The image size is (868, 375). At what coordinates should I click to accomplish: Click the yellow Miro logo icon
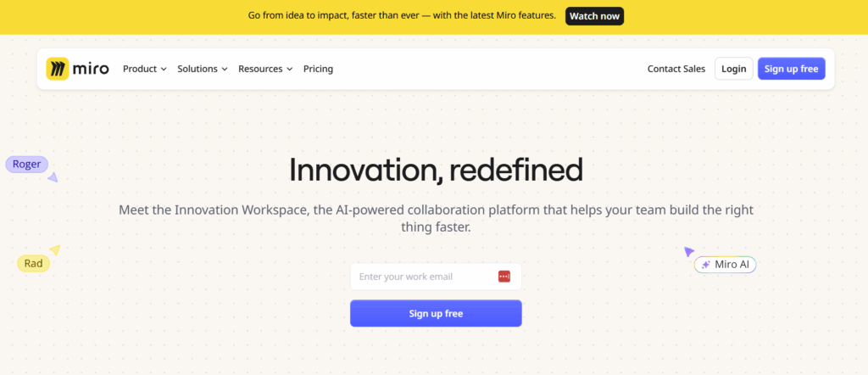[58, 69]
